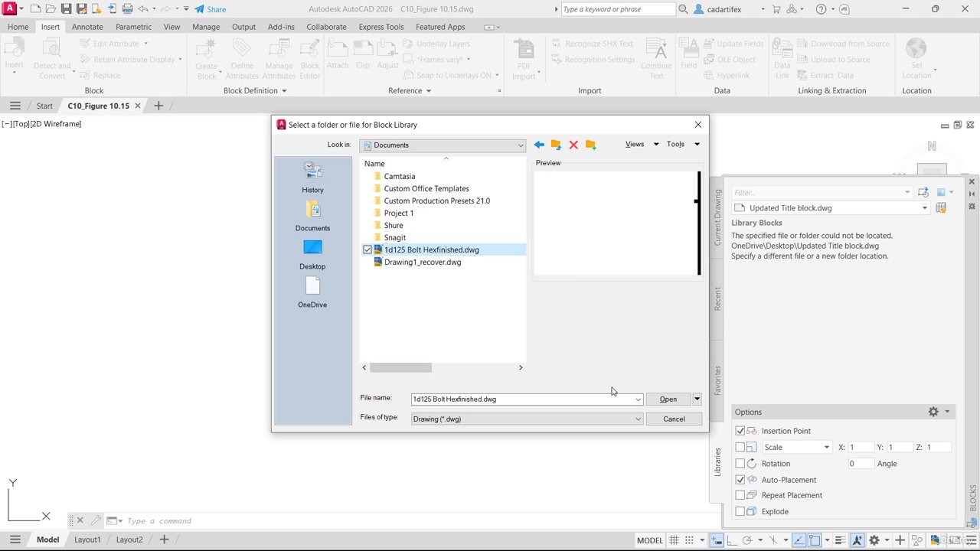Go back to previous folder with blue arrow
Image resolution: width=980 pixels, height=551 pixels.
click(539, 145)
